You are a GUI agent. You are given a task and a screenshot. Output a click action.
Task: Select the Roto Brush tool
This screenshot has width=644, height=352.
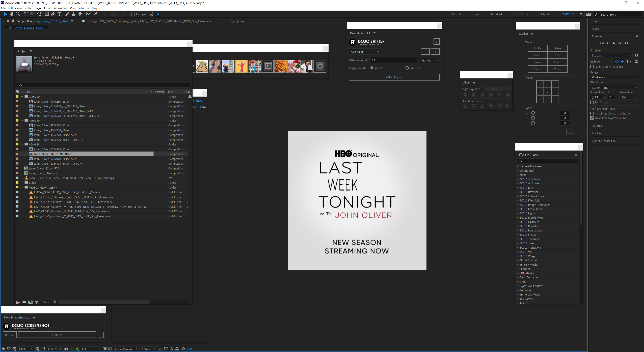(x=88, y=14)
